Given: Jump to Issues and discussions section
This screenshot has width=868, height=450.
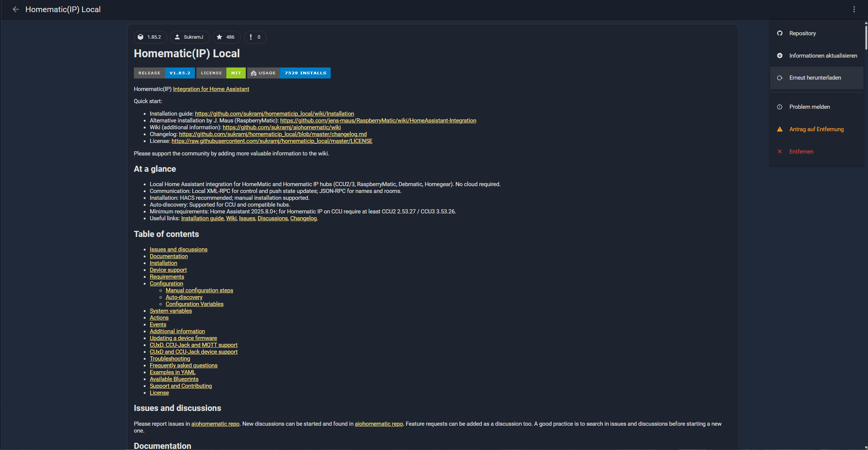Looking at the screenshot, I should pyautogui.click(x=179, y=249).
